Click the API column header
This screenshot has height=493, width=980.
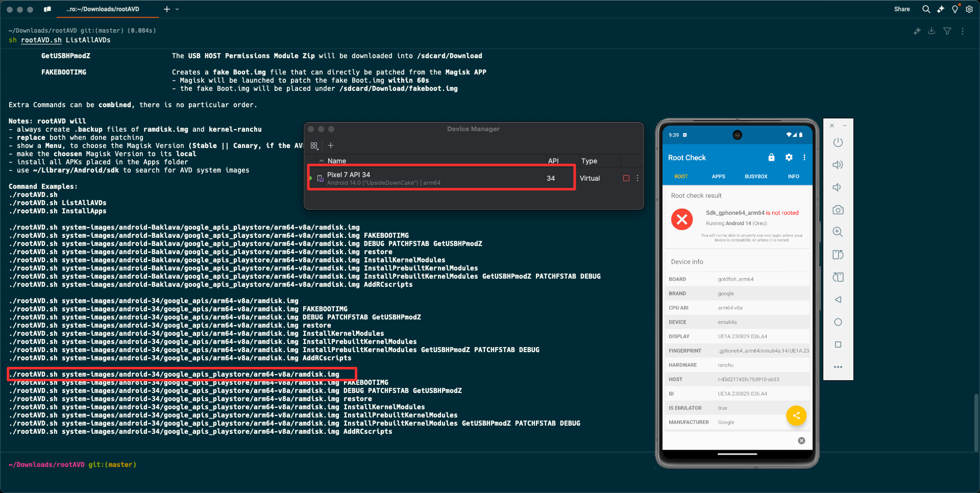[553, 161]
